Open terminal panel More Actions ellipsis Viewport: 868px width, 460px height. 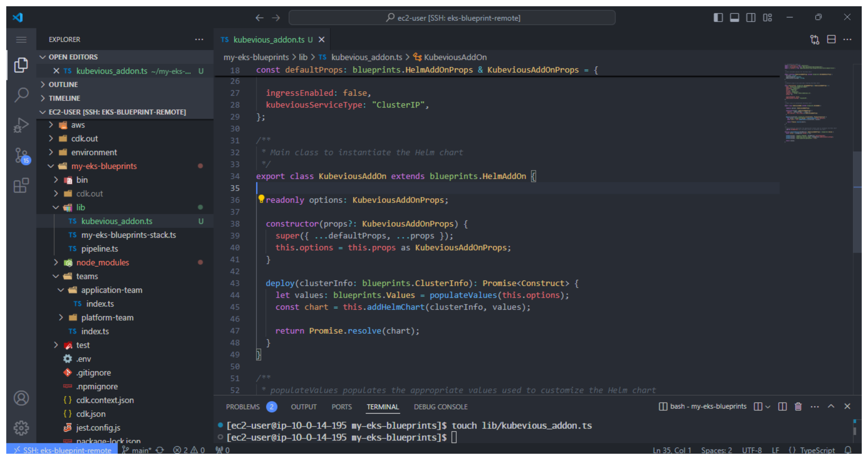click(x=815, y=406)
